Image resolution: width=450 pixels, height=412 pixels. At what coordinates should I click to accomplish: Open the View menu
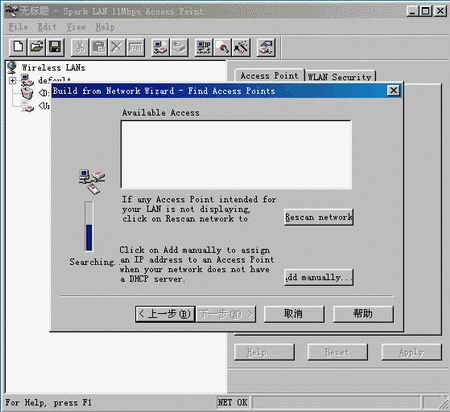76,27
